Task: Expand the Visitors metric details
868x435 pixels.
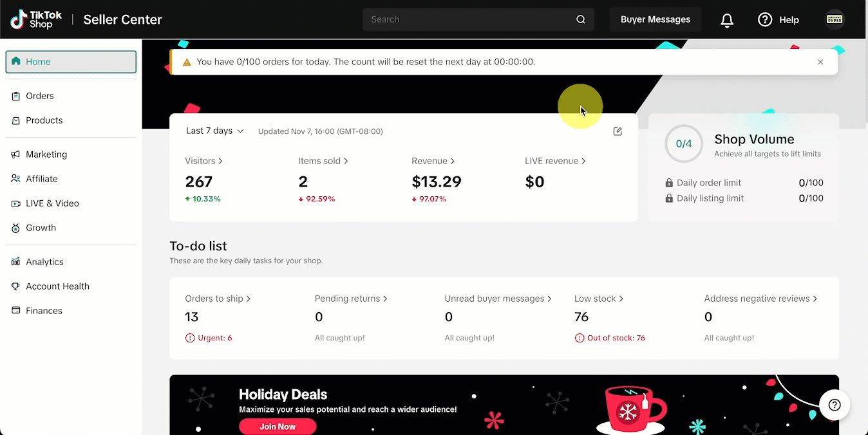Action: (203, 161)
